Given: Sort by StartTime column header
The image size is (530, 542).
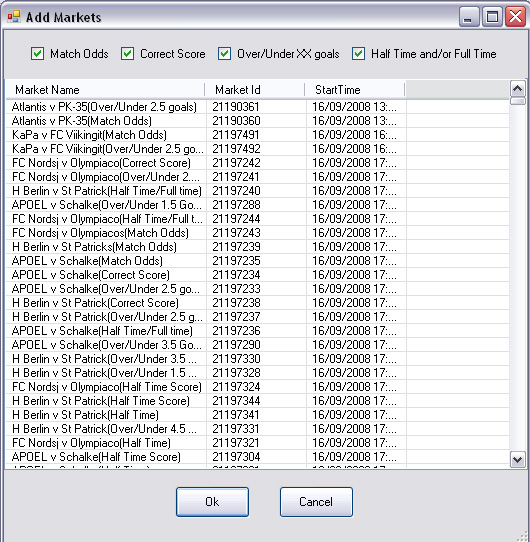Looking at the screenshot, I should click(354, 90).
